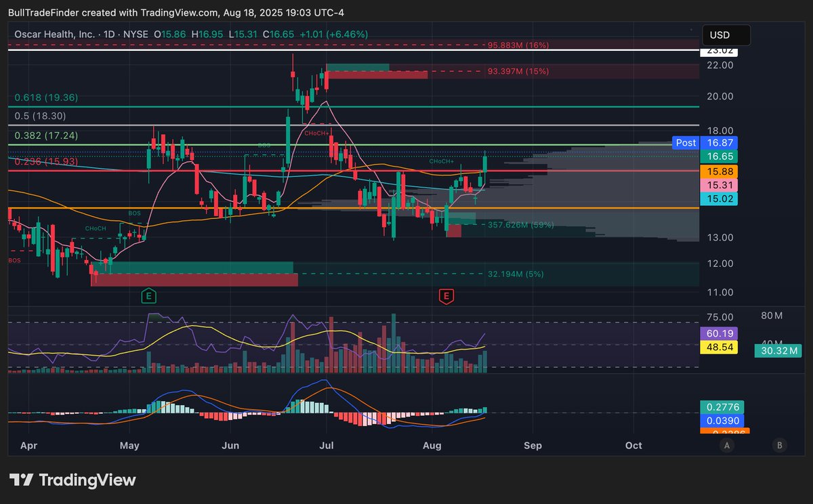This screenshot has height=504, width=813.
Task: Toggle the B scale button
Action: (x=779, y=445)
